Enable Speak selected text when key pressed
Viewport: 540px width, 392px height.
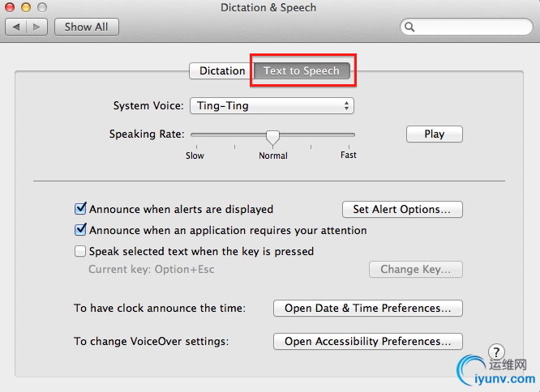pos(80,251)
